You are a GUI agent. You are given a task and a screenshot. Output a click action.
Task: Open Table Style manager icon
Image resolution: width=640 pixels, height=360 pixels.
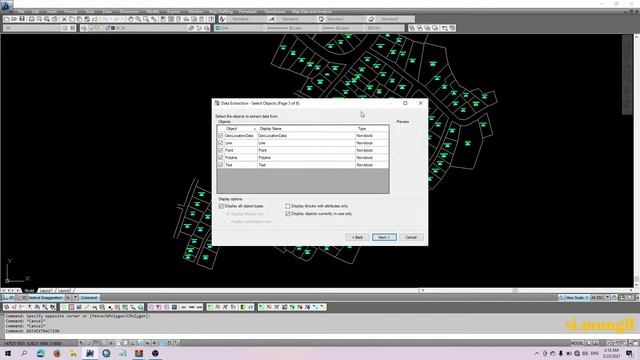coord(321,19)
